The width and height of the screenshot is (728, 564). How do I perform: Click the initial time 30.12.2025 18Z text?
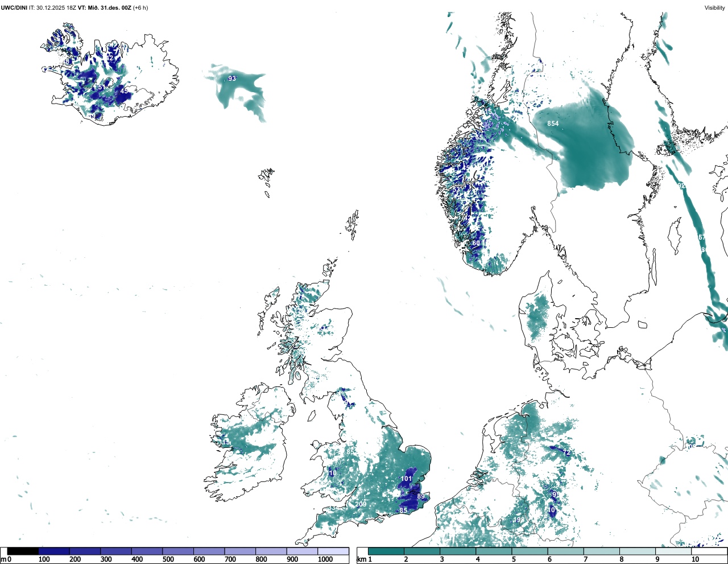tap(56, 8)
